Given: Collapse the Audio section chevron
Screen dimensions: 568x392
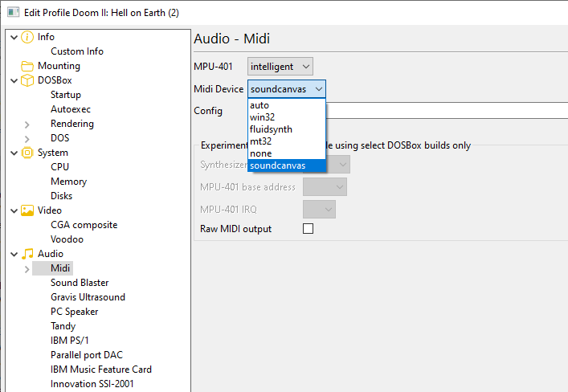Looking at the screenshot, I should coord(14,254).
